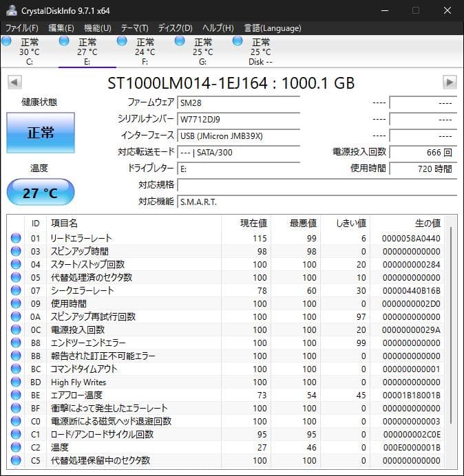Click the power-on count value 666 回

(423, 152)
